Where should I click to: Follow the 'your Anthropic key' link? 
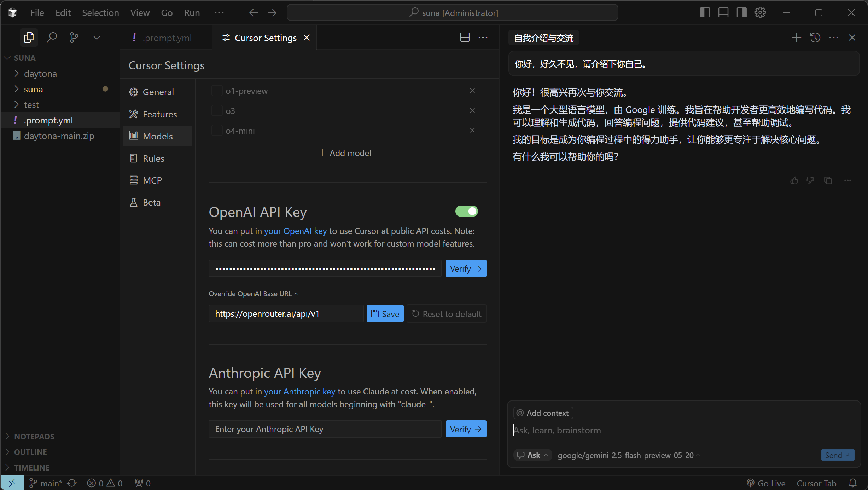click(299, 392)
